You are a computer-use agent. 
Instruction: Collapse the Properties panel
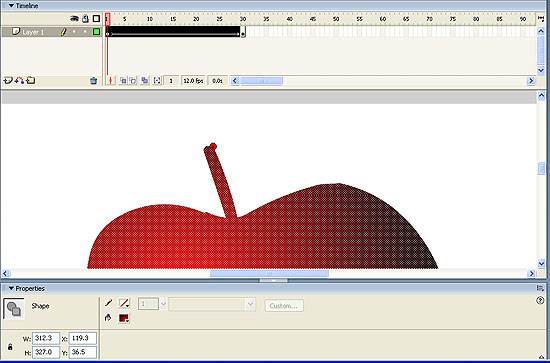tap(11, 288)
